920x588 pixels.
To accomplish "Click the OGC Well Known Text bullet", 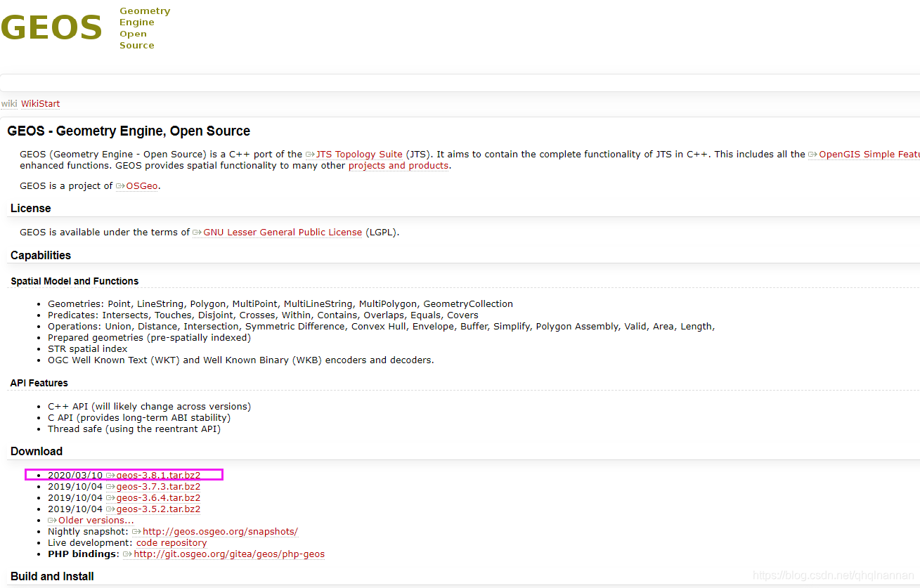I will (x=241, y=360).
